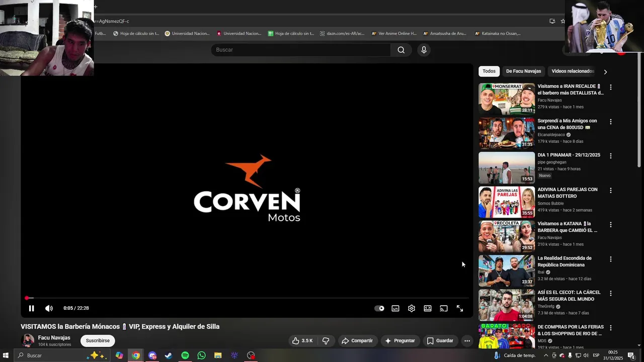The height and width of the screenshot is (362, 644).
Task: Open Facu Navajas channel avatar
Action: click(28, 340)
